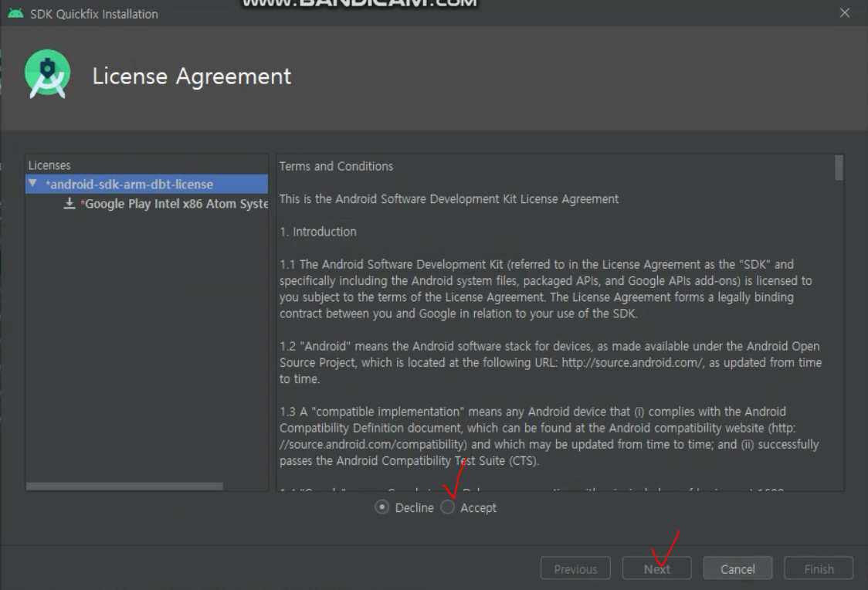Click the 'SDK Quickfix Installation' window title
The width and height of the screenshot is (868, 590).
click(94, 14)
